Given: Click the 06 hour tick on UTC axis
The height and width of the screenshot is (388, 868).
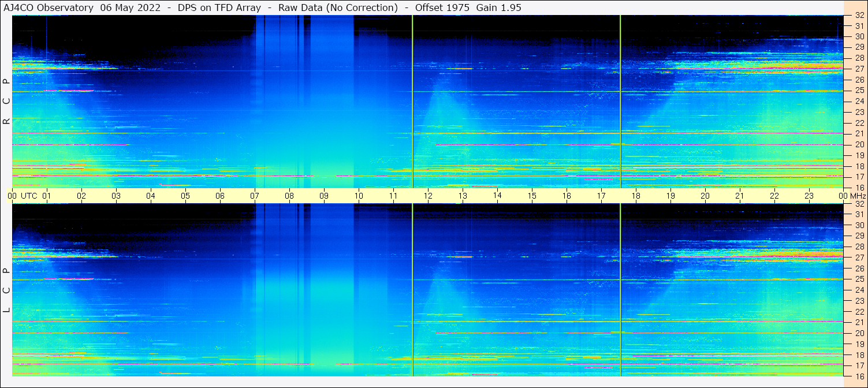Looking at the screenshot, I should click(220, 196).
